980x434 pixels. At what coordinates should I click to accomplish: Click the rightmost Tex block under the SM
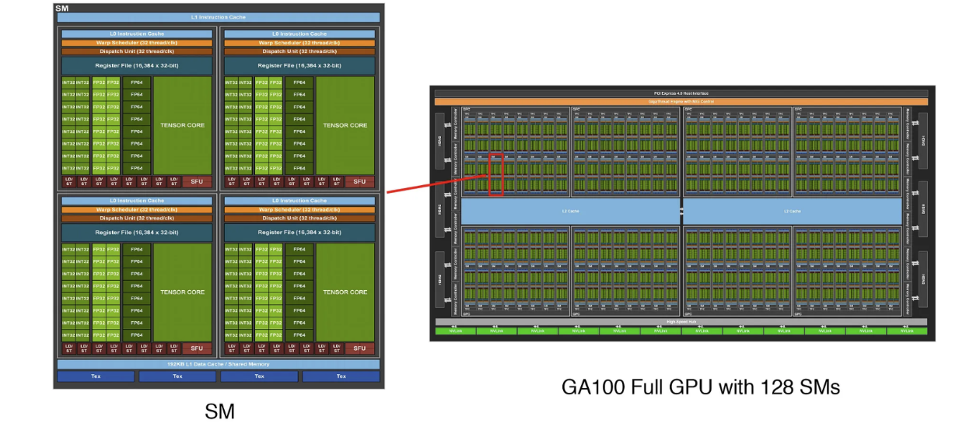[x=341, y=376]
